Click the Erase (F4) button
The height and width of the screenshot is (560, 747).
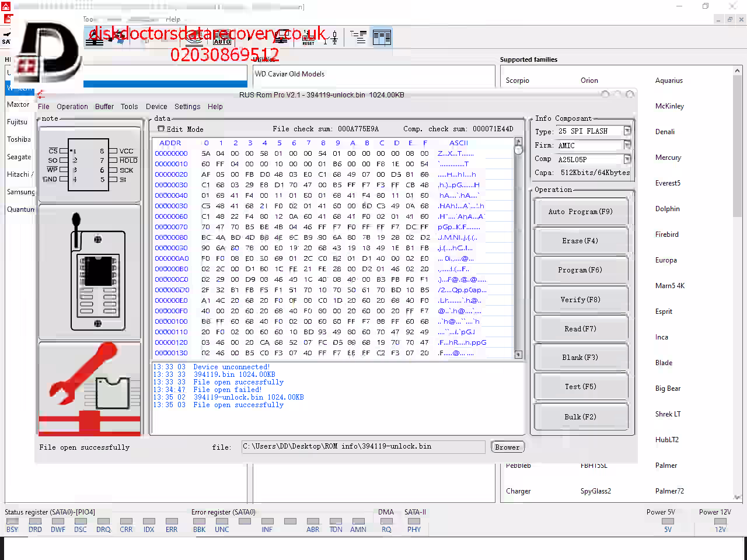click(x=581, y=241)
